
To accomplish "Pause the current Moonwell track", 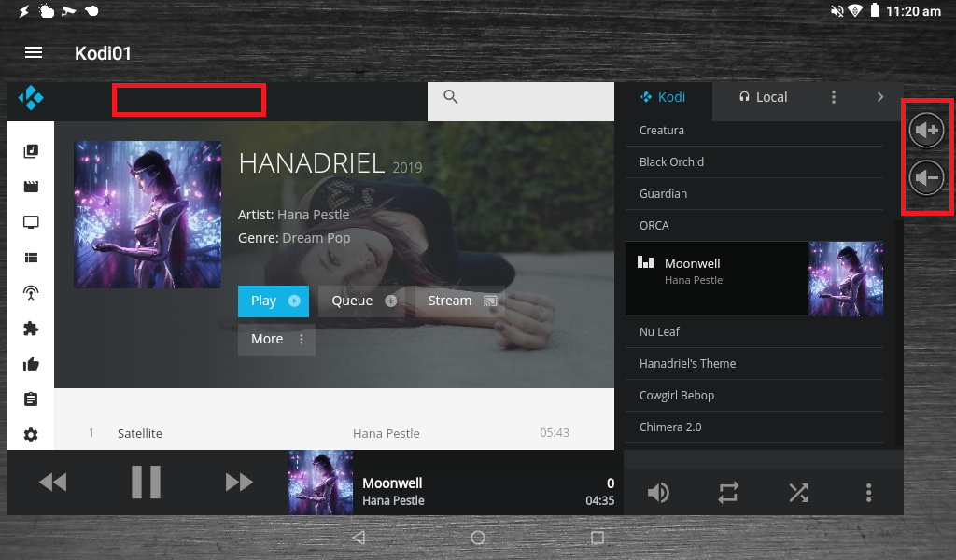I will click(147, 482).
